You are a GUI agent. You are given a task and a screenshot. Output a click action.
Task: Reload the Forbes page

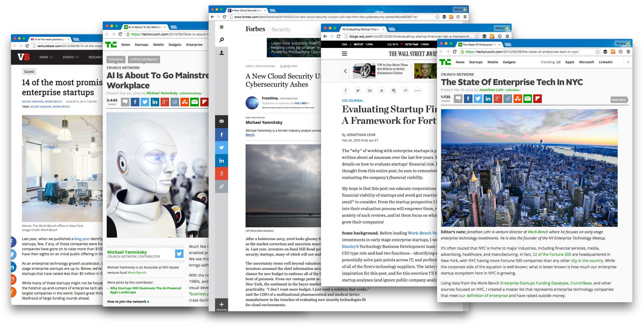225,17
